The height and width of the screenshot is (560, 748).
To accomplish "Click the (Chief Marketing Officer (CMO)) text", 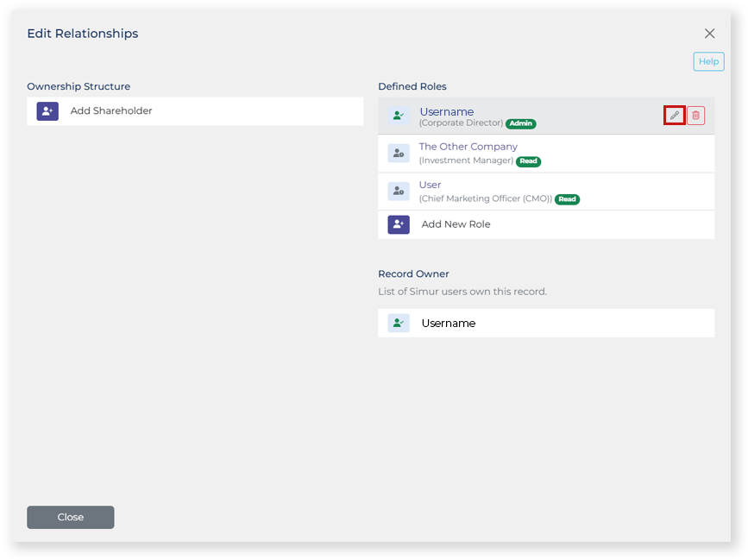I will (x=486, y=198).
